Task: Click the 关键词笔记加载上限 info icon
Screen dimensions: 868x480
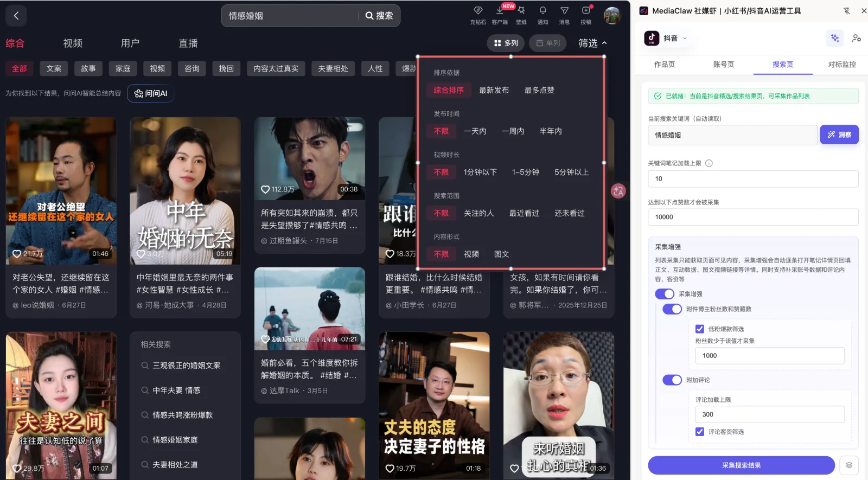Action: (x=709, y=163)
